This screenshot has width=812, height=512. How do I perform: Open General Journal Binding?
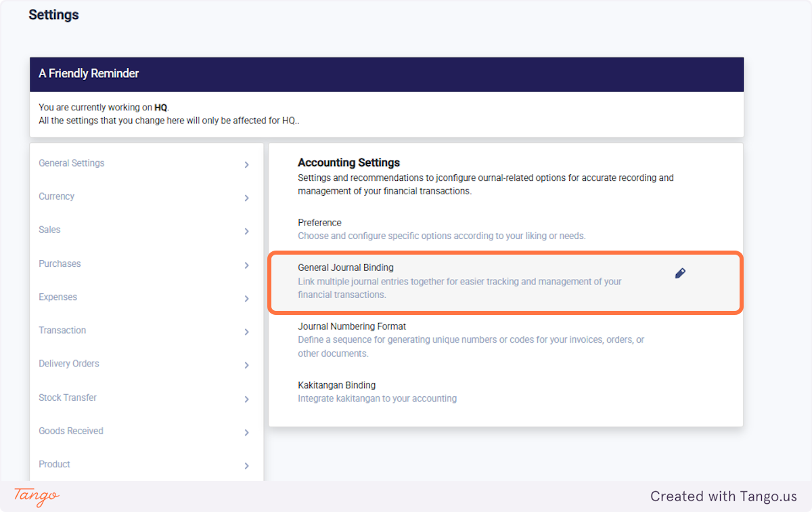click(x=346, y=268)
